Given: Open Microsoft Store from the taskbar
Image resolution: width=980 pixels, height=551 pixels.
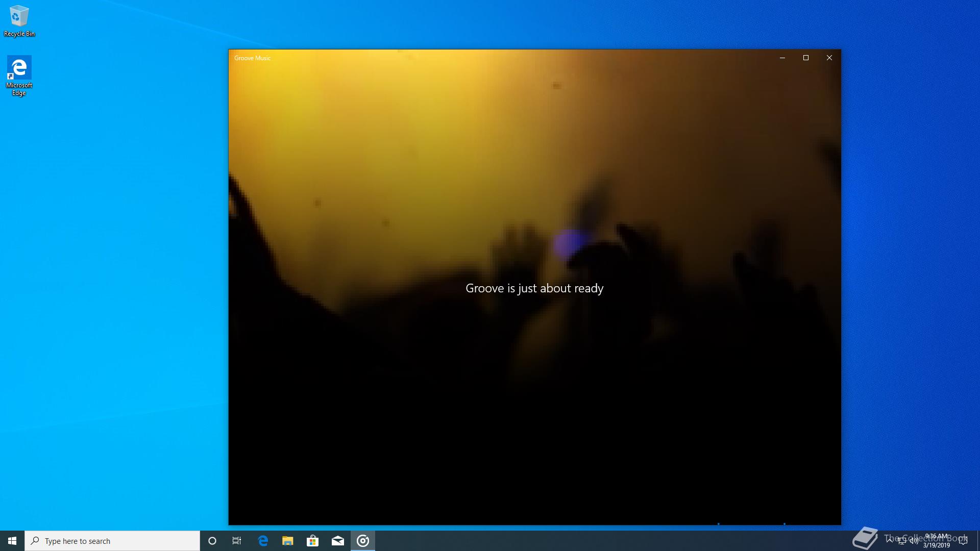Looking at the screenshot, I should [312, 541].
